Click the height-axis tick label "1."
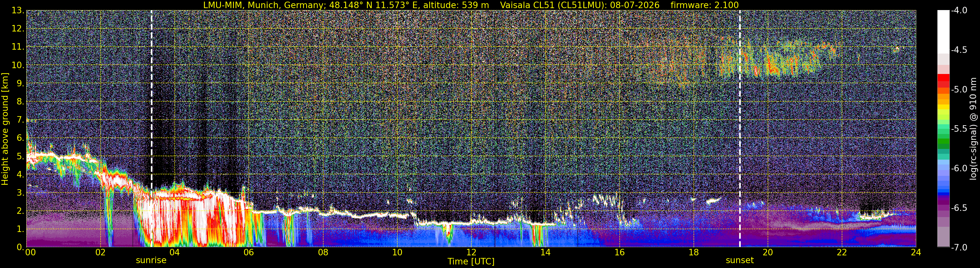Image resolution: width=980 pixels, height=268 pixels. pos(20,229)
